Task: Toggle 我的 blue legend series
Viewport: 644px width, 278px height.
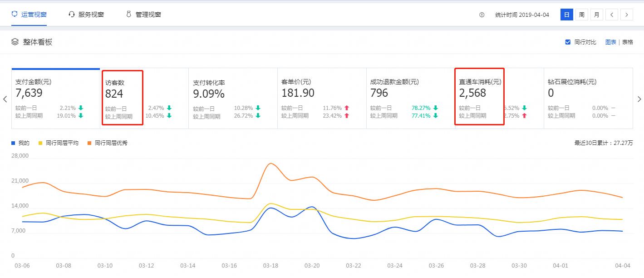Action: point(13,143)
